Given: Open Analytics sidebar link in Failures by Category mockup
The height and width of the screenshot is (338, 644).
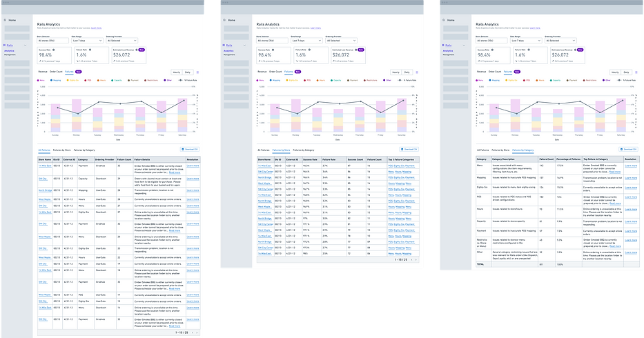Looking at the screenshot, I should coord(448,51).
